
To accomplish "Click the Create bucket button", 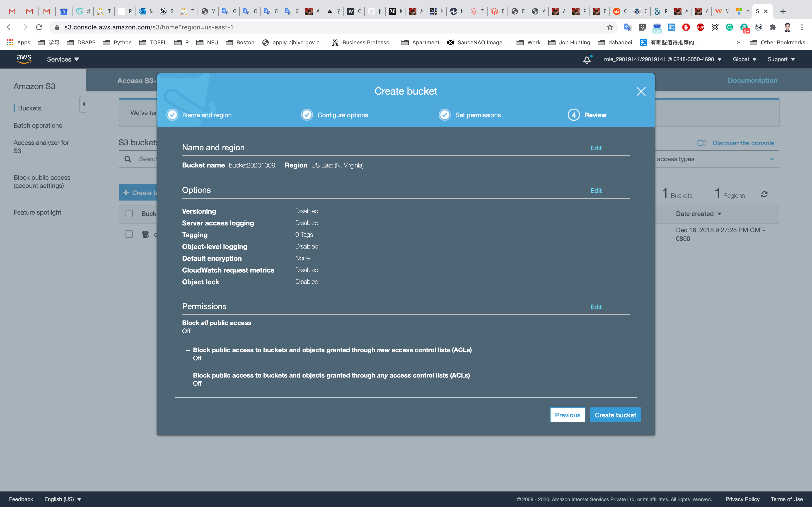I will coord(615,415).
